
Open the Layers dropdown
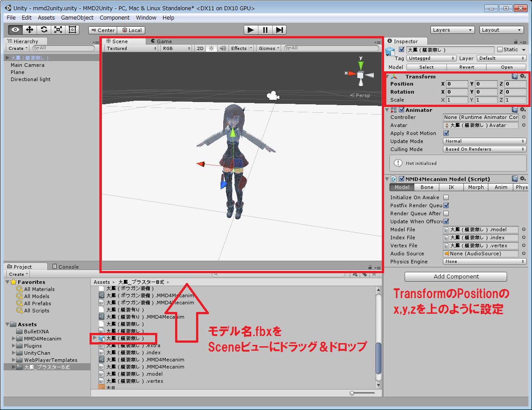point(452,30)
